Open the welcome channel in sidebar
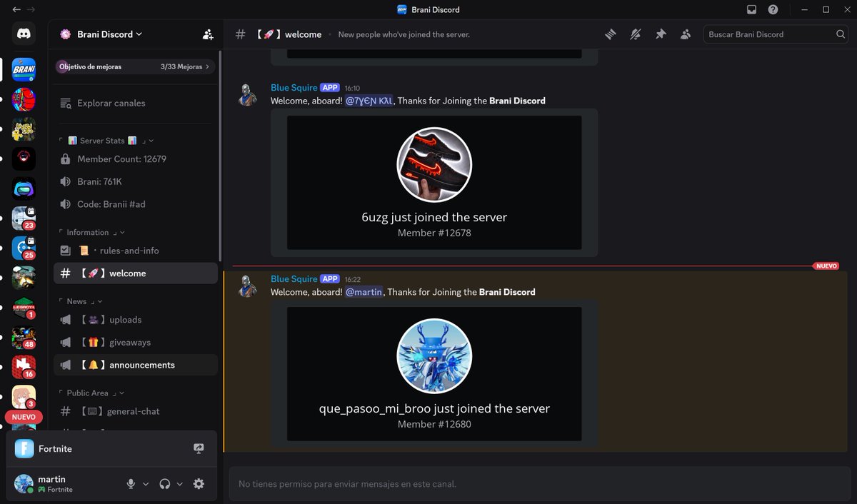Image resolution: width=857 pixels, height=504 pixels. click(x=136, y=273)
